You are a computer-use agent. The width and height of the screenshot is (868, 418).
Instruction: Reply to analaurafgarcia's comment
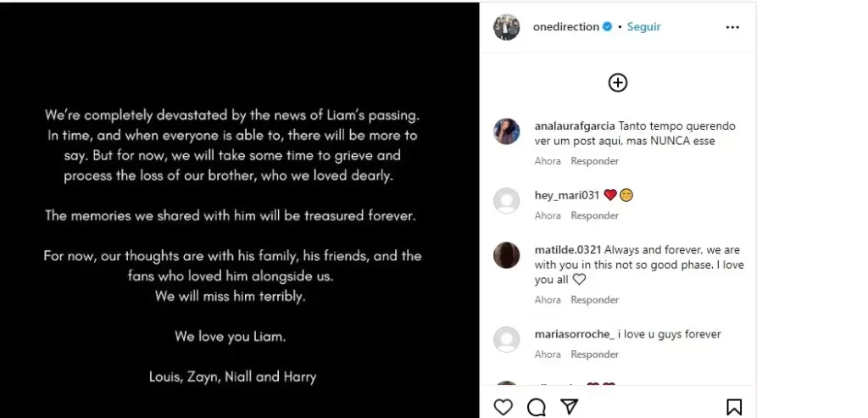pos(594,161)
